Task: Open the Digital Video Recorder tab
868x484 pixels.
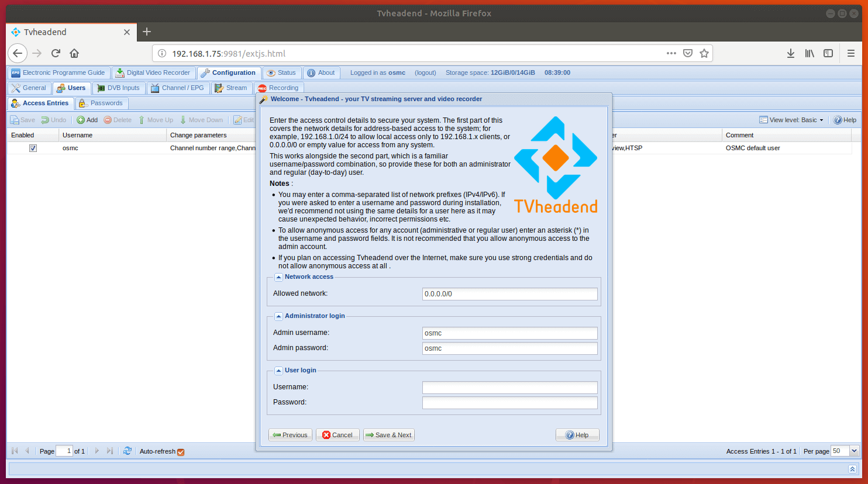Action: pos(153,73)
